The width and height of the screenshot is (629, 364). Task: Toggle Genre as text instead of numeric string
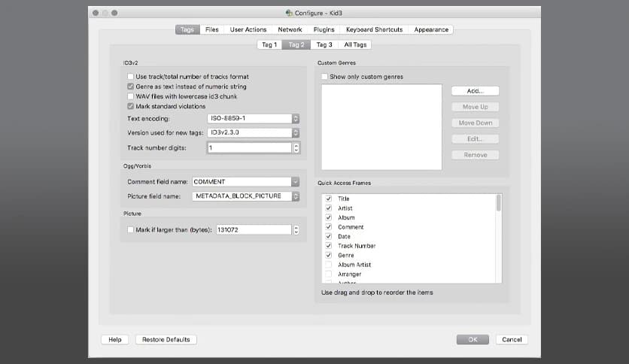130,86
